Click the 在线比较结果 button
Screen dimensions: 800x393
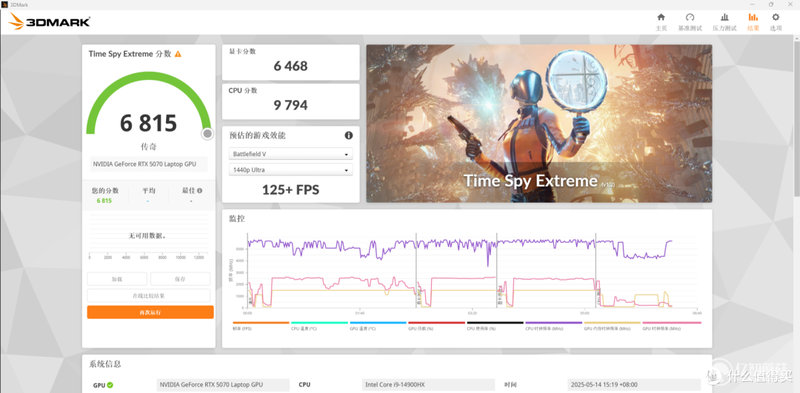148,296
